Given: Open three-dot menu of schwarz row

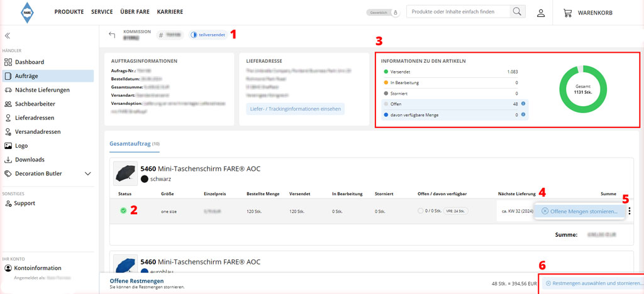Looking at the screenshot, I should click(x=630, y=211).
